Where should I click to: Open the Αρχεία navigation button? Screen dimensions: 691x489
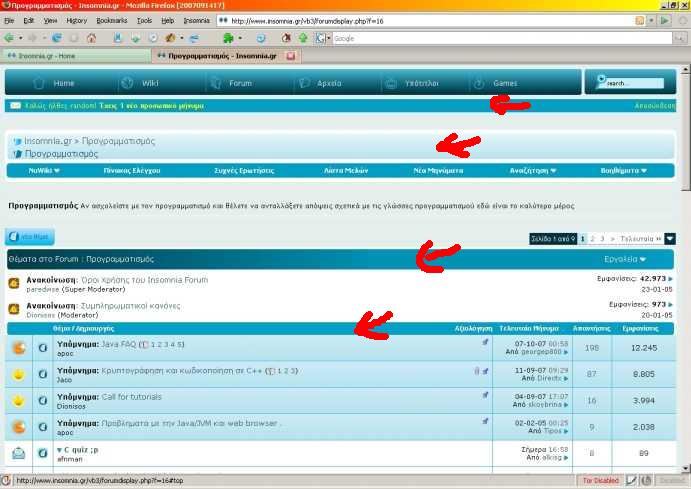[320, 83]
